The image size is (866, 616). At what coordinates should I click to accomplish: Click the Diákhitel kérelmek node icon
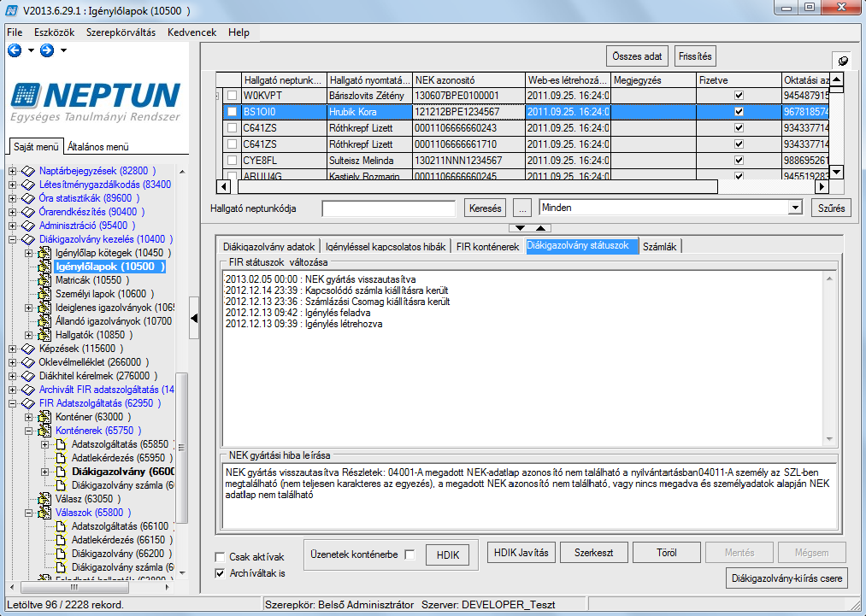28,376
